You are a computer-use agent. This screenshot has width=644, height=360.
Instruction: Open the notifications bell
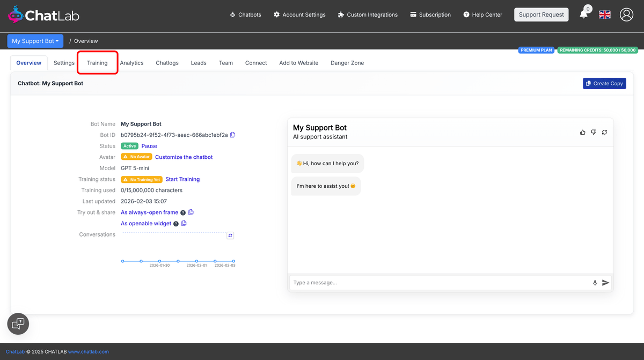coord(584,14)
